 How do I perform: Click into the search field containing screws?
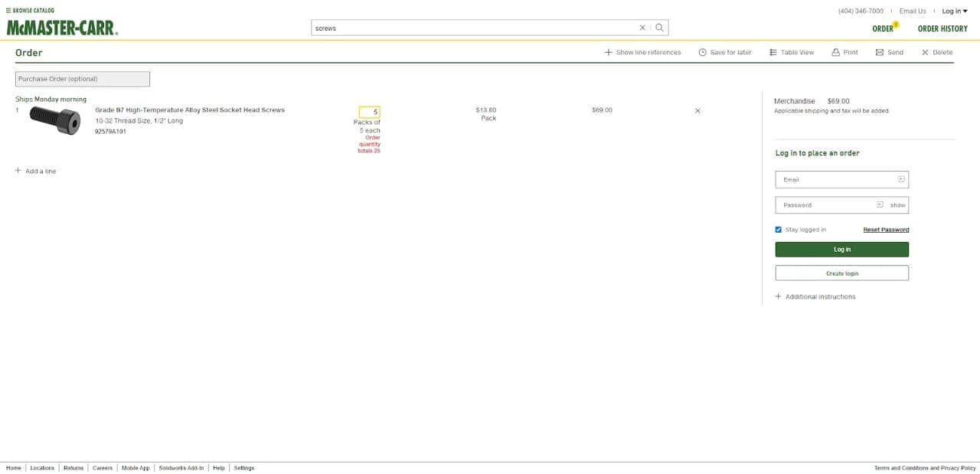click(x=475, y=28)
